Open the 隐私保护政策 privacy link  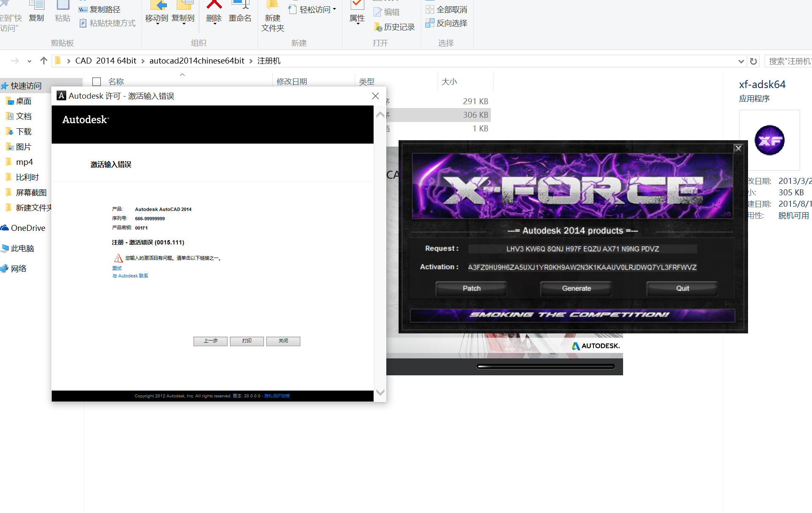point(277,396)
